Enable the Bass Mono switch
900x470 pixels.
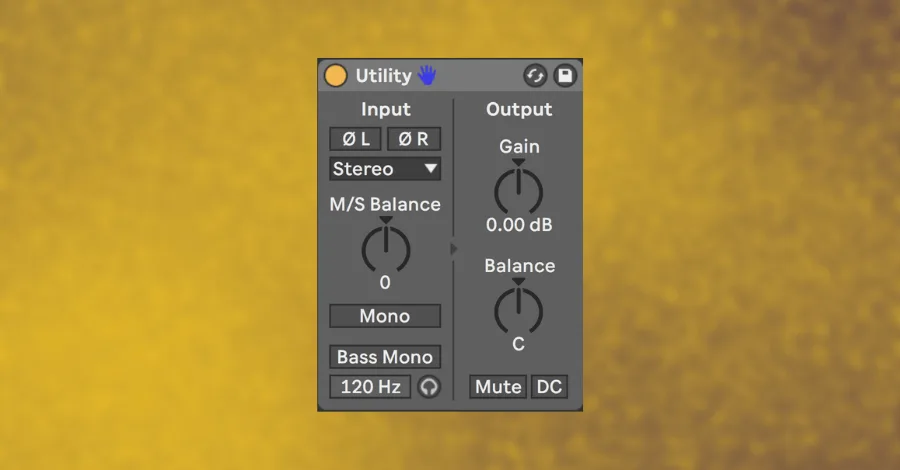(385, 357)
